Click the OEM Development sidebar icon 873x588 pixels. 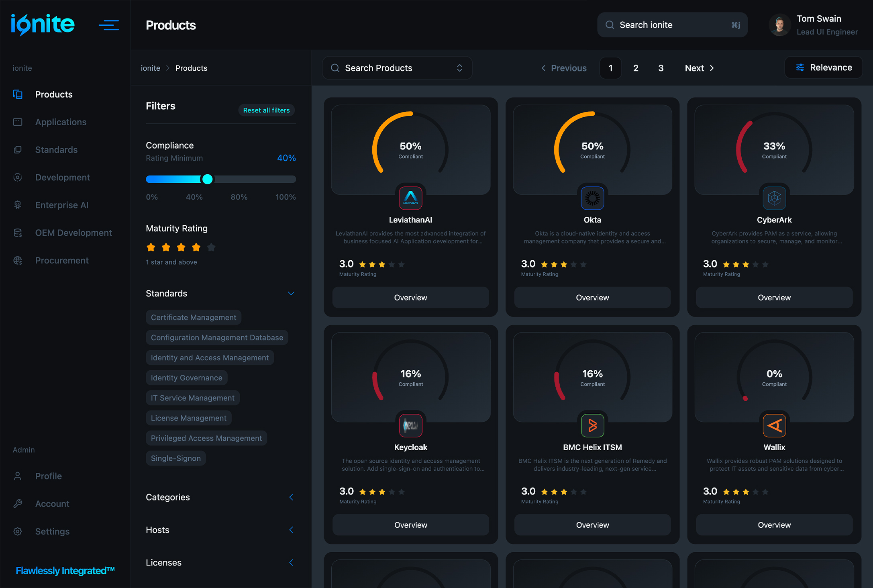point(18,233)
